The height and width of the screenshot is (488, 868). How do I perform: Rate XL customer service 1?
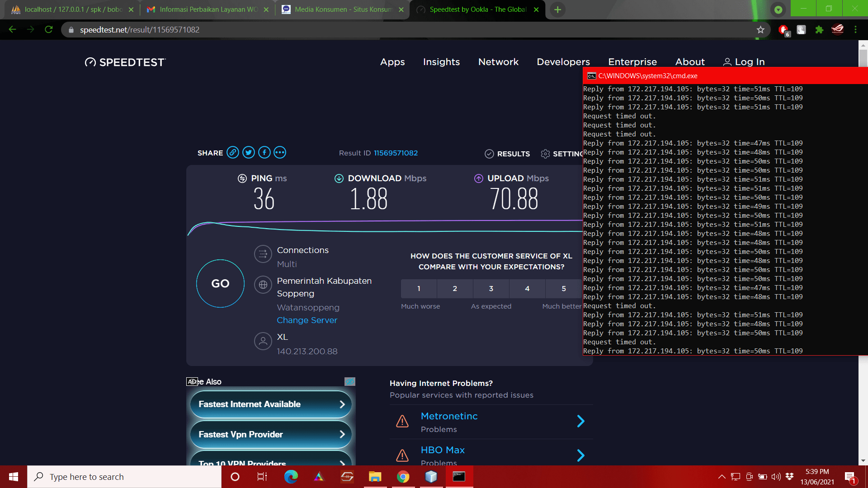point(419,289)
